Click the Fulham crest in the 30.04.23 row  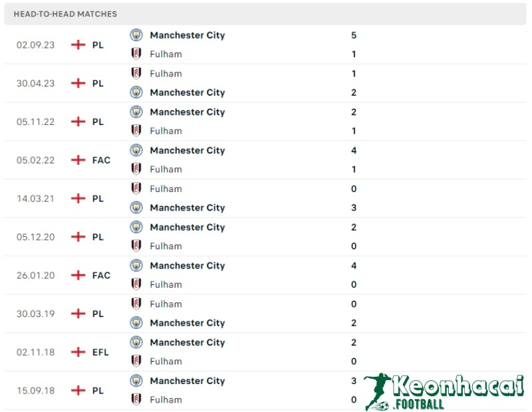136,74
